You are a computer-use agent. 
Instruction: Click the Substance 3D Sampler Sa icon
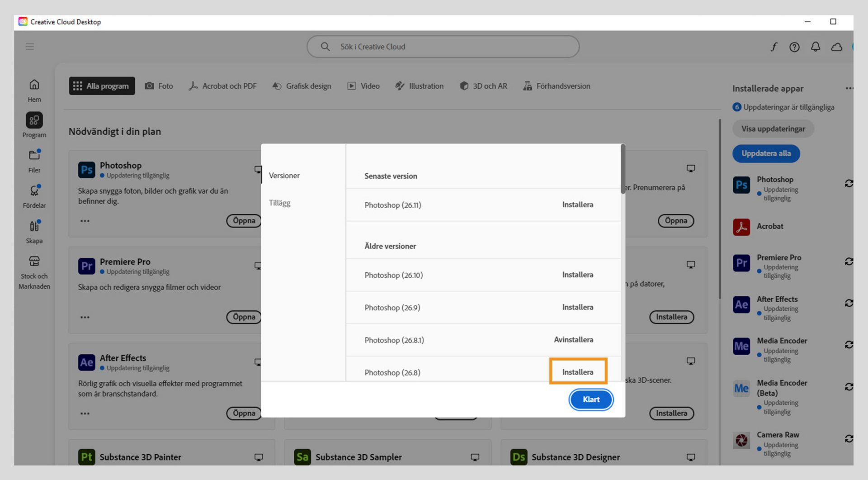pos(302,457)
